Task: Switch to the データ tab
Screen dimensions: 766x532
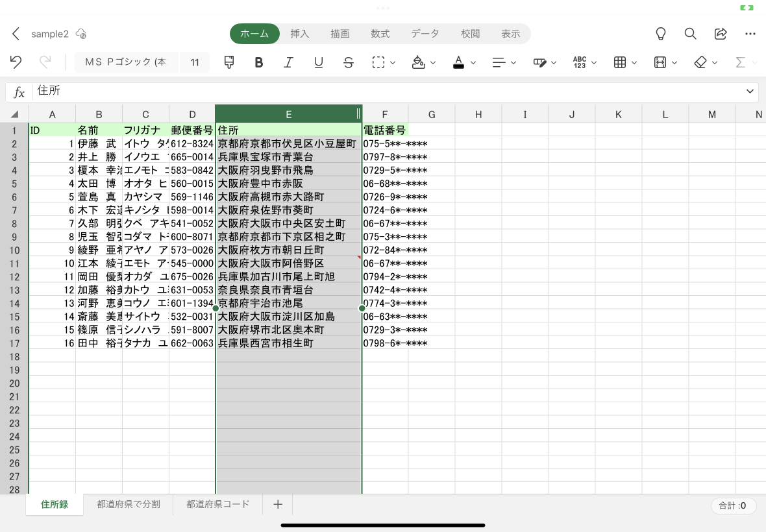Action: [425, 34]
